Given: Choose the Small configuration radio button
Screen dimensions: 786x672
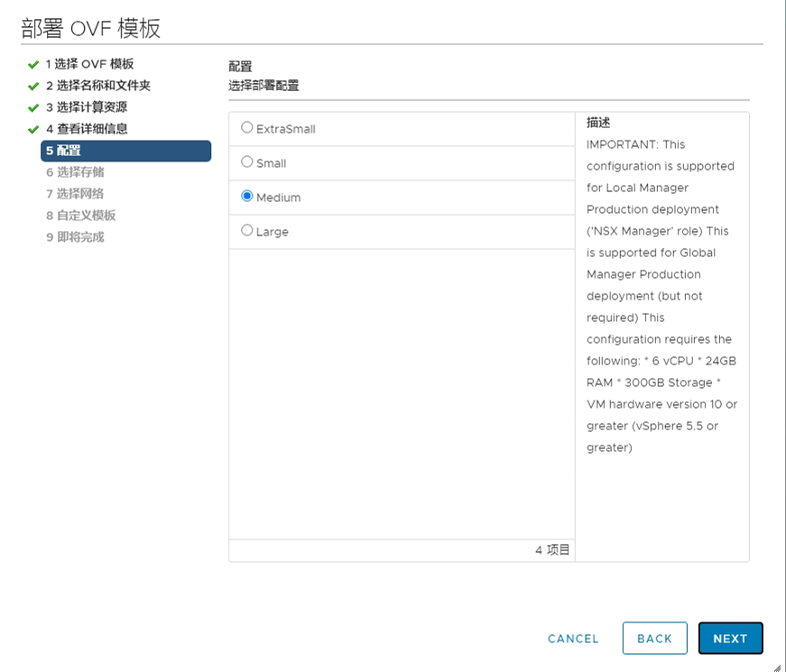Looking at the screenshot, I should click(247, 162).
